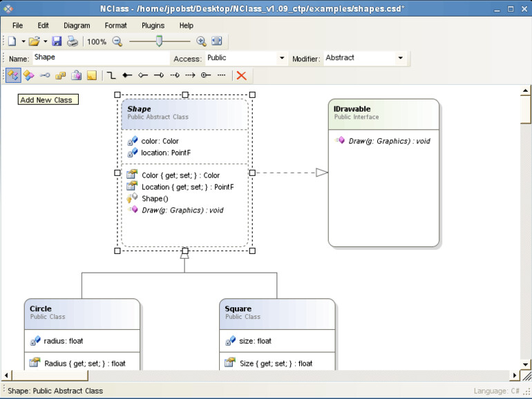Click the zoom in magnifier

(201, 41)
